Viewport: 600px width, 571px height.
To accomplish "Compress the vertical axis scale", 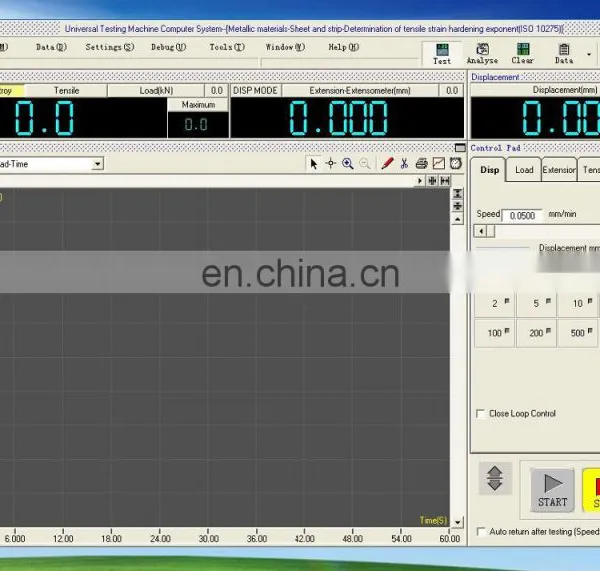I will [x=458, y=206].
